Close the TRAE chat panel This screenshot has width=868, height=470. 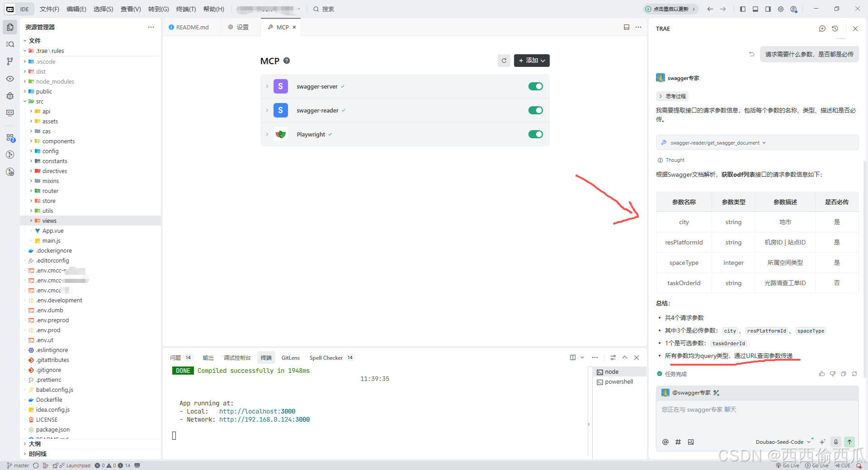click(855, 28)
